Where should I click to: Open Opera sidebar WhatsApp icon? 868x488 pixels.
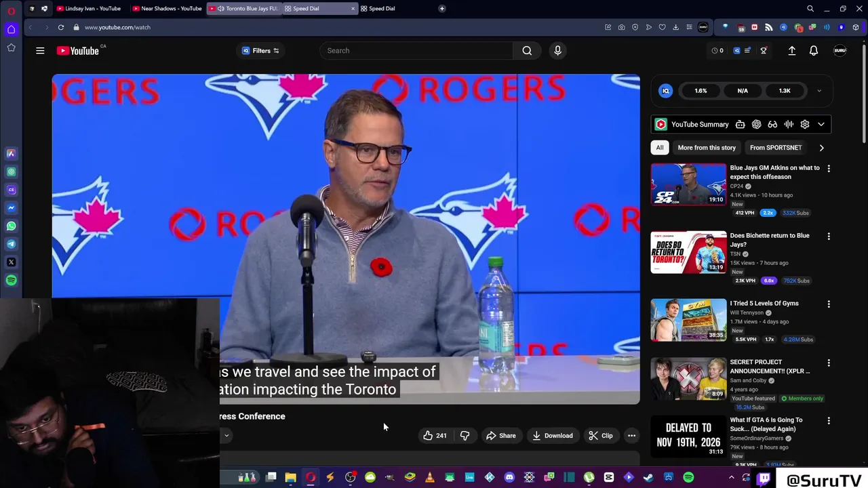(x=11, y=226)
